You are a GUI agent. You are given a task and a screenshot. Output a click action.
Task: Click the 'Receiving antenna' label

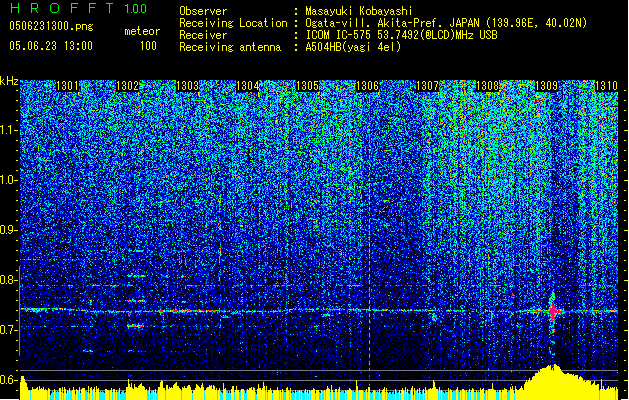pyautogui.click(x=230, y=47)
